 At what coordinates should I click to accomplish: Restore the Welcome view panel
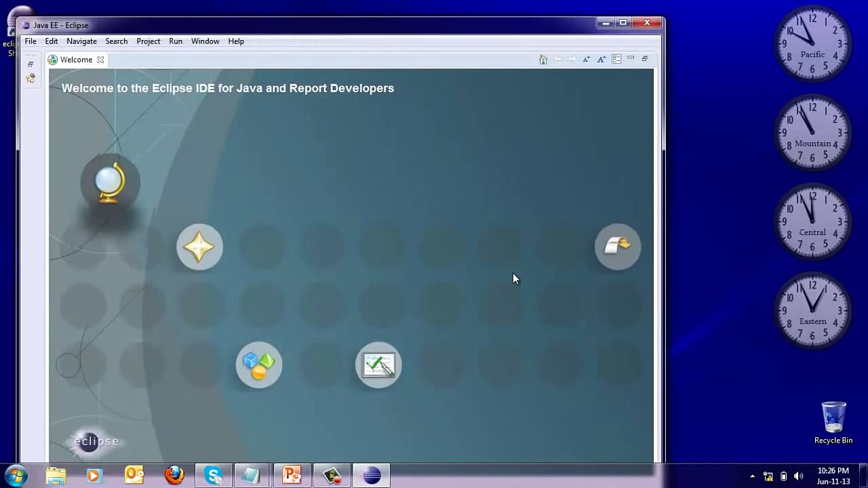645,59
